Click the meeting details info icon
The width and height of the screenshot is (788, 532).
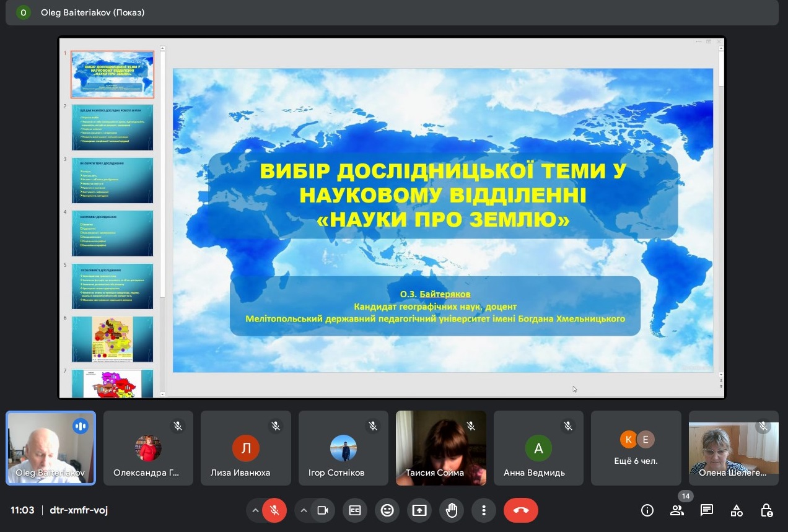pos(647,510)
